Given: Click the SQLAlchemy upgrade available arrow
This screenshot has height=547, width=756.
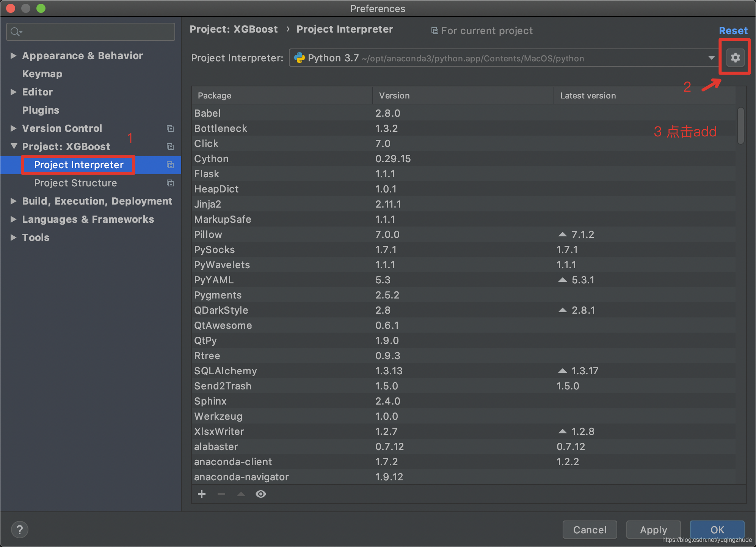Looking at the screenshot, I should click(x=563, y=371).
